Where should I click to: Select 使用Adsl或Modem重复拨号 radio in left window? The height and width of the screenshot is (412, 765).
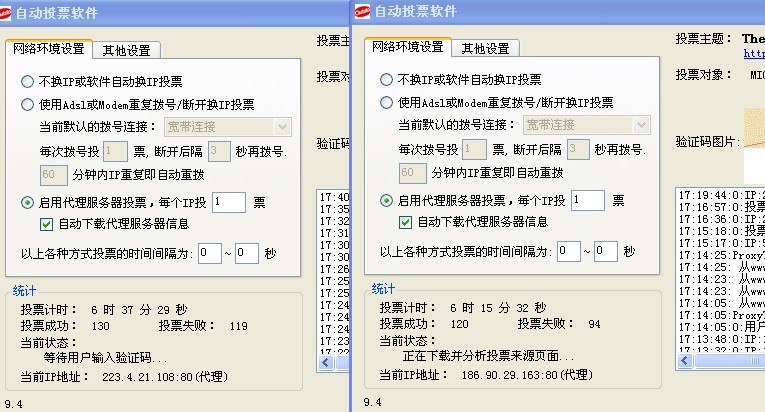click(x=27, y=104)
